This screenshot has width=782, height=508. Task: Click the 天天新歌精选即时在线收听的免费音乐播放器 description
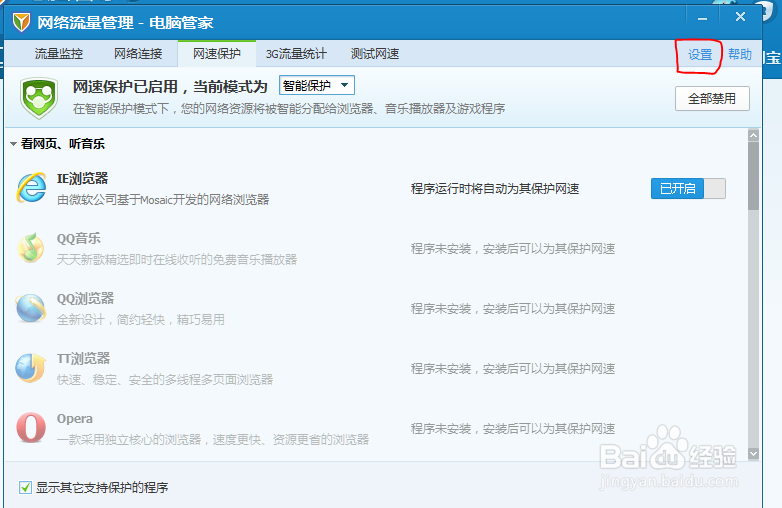click(177, 260)
